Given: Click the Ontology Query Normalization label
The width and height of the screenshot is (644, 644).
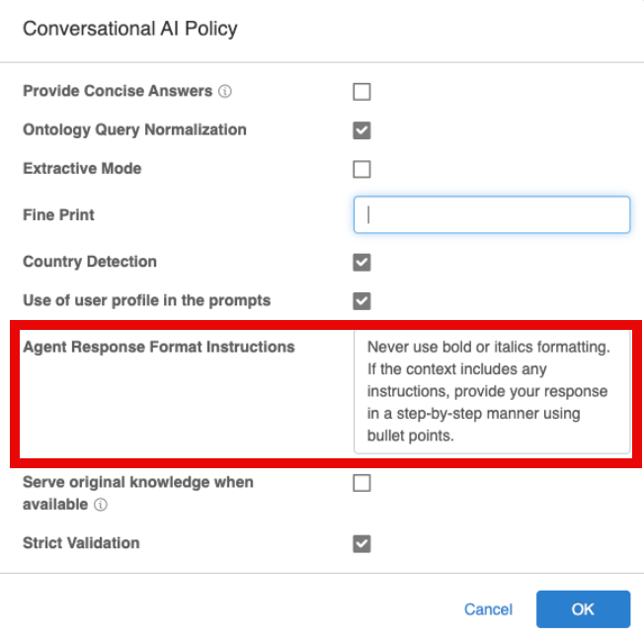Looking at the screenshot, I should coord(134,129).
